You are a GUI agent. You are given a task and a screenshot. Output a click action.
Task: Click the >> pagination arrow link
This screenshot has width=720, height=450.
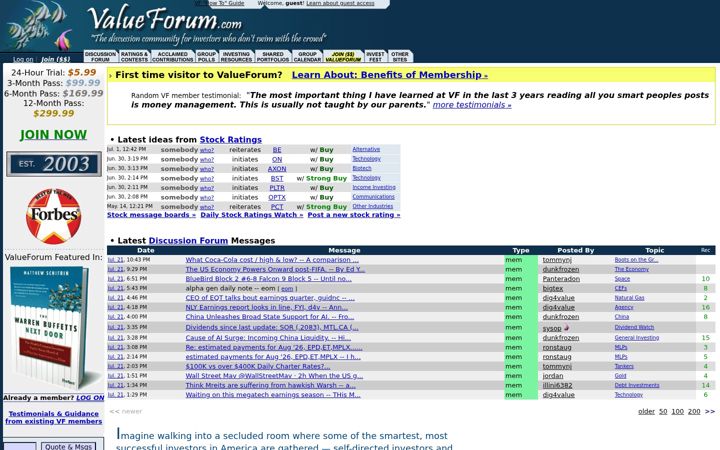pyautogui.click(x=710, y=411)
